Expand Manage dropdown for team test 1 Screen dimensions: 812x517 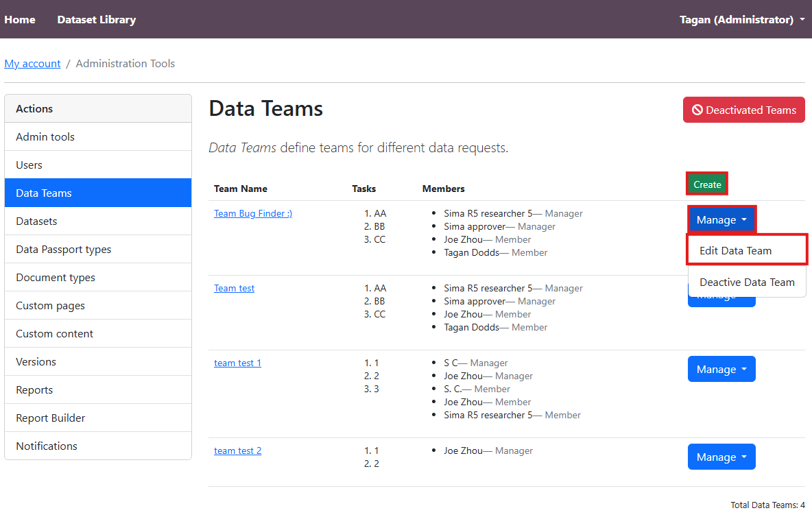721,369
